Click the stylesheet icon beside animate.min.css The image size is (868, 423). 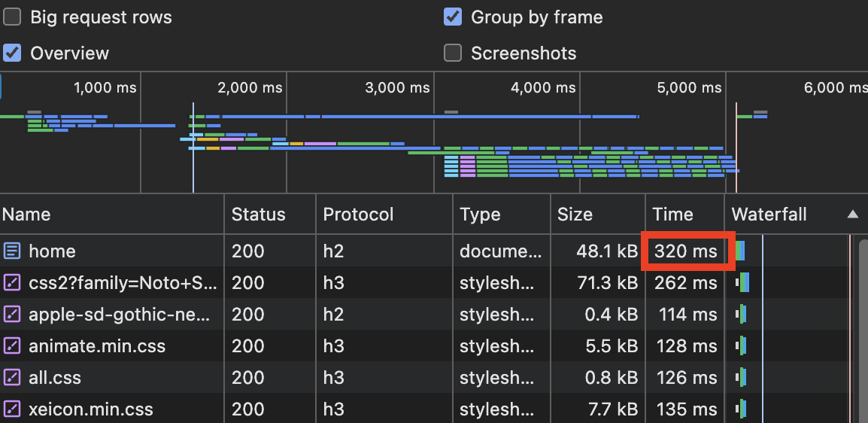coord(11,346)
